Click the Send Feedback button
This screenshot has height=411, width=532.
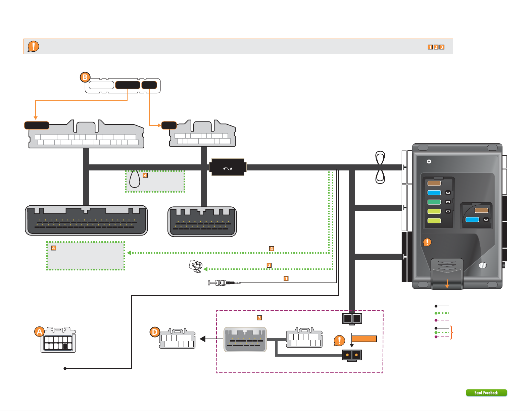(486, 393)
